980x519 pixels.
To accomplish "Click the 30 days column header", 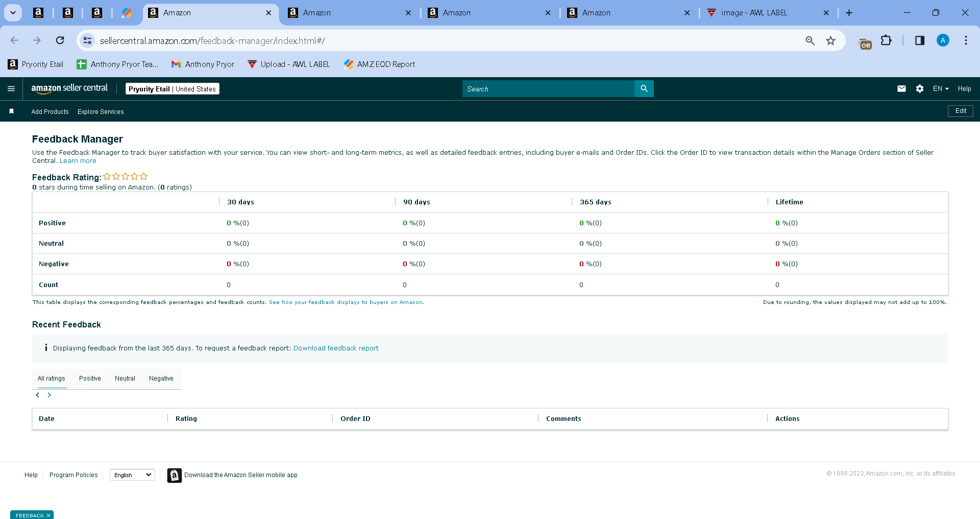I will [x=240, y=202].
